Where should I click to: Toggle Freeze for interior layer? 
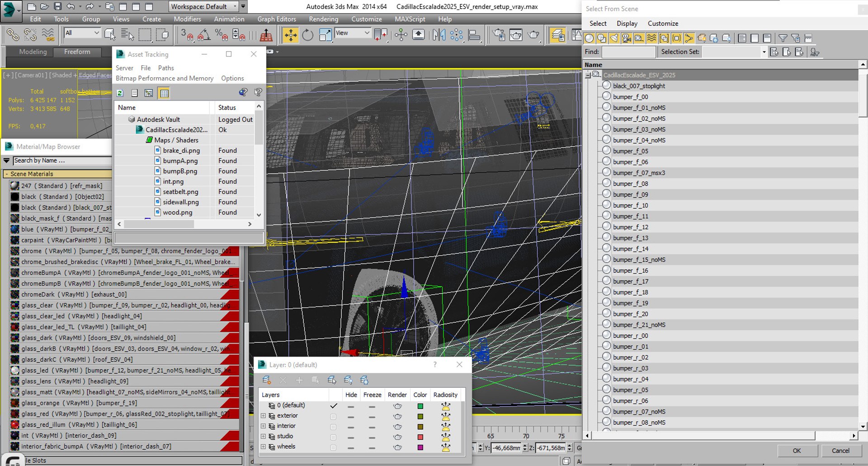[372, 427]
